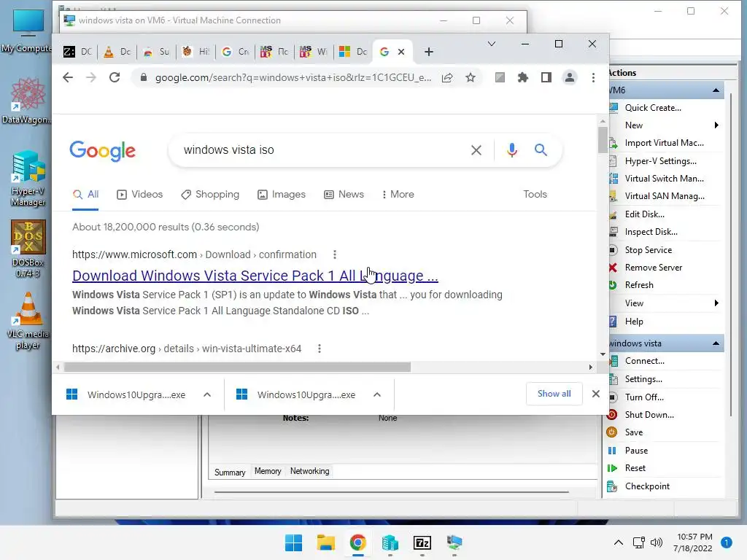Open Chrome three-dot menu
This screenshot has width=747, height=560.
(593, 77)
